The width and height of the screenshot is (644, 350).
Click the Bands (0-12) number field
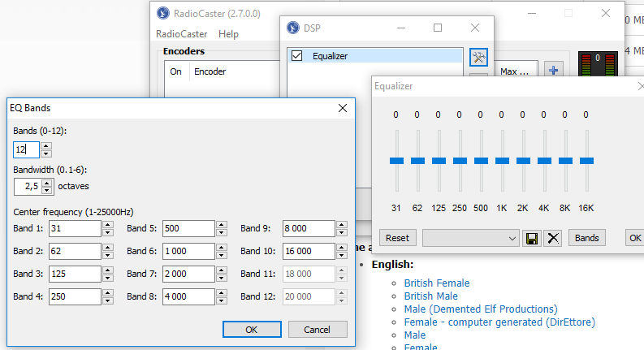click(26, 149)
